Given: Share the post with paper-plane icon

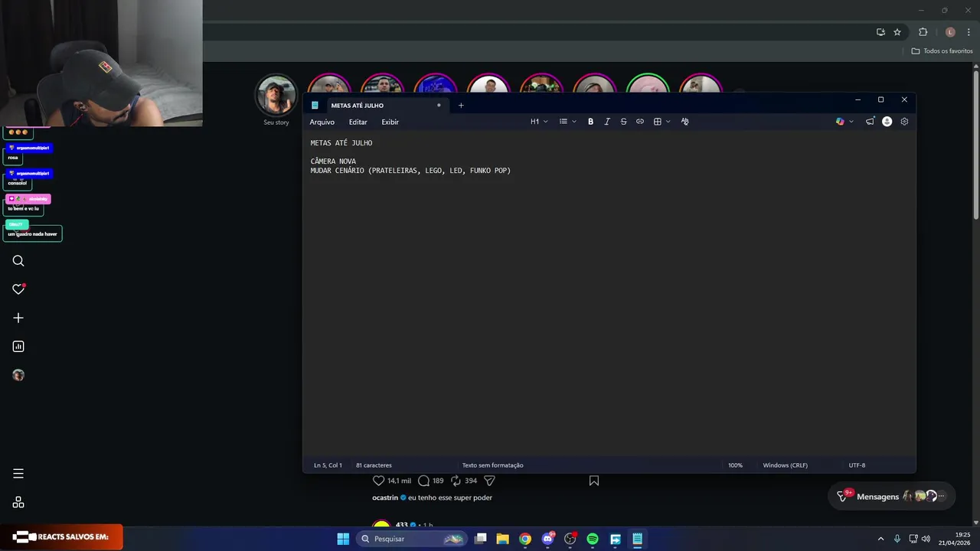Looking at the screenshot, I should click(x=489, y=481).
